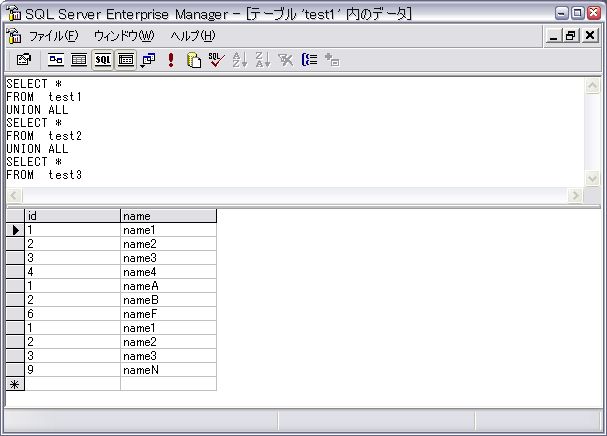Toggle the diagram pane button
Image resolution: width=607 pixels, height=436 pixels.
(x=57, y=60)
